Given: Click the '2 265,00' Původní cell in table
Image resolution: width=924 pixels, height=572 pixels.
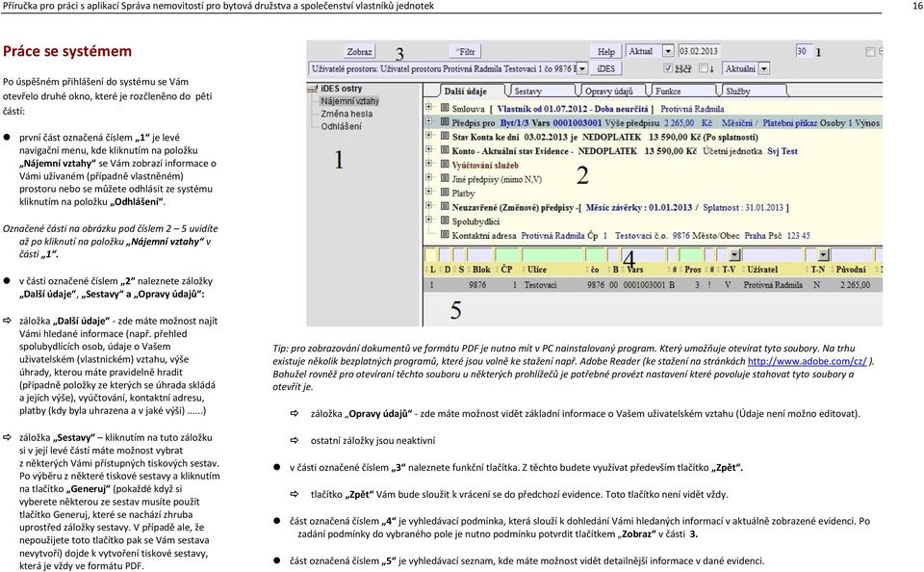Looking at the screenshot, I should pyautogui.click(x=855, y=285).
